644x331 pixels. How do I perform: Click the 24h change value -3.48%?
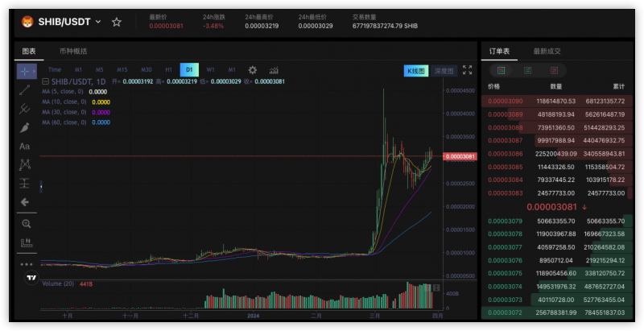click(x=213, y=26)
